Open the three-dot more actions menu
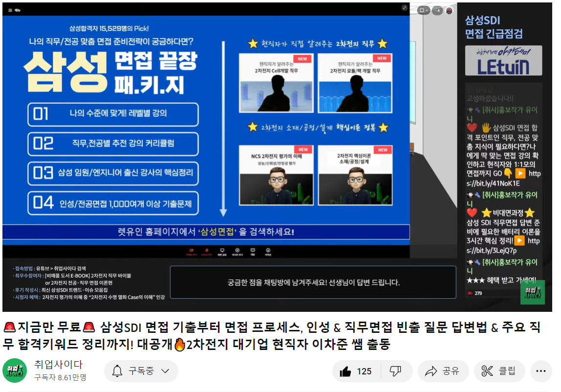 (540, 371)
